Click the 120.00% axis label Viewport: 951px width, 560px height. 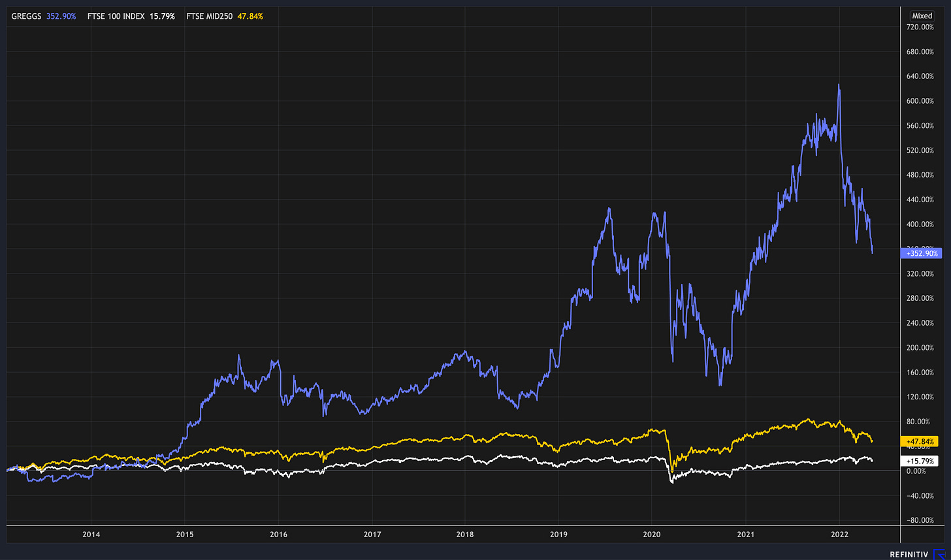click(919, 397)
